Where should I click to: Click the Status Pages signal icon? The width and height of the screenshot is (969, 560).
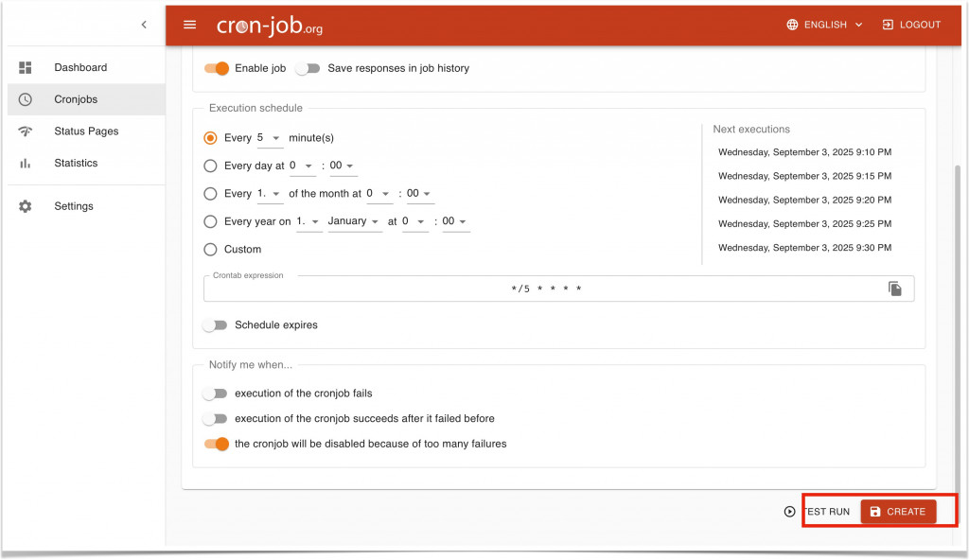pos(26,131)
